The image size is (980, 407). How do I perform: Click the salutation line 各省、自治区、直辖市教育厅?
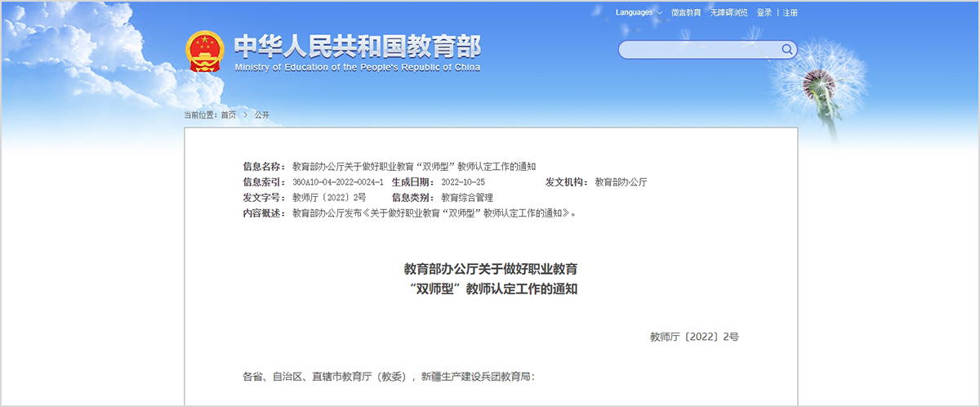point(388,378)
